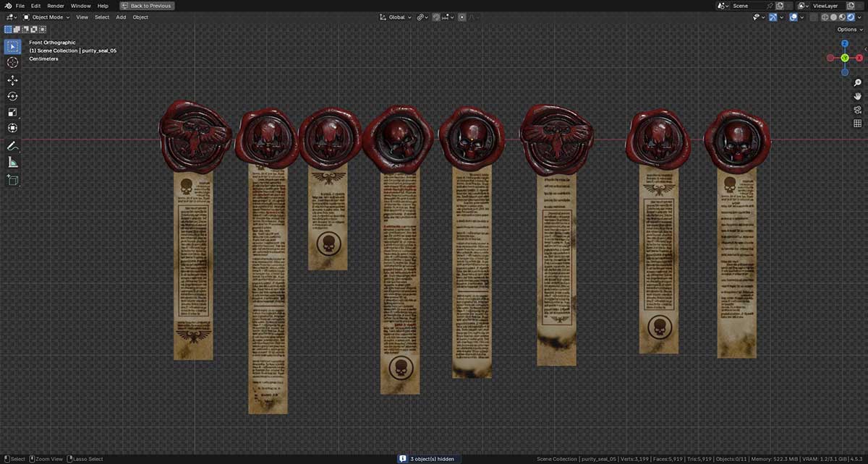The image size is (868, 464).
Task: Switch orthographic/perspective view grid icon
Action: [858, 123]
